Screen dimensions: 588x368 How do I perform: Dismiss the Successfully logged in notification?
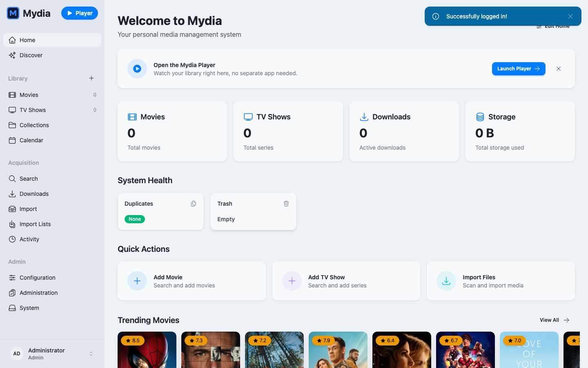click(x=570, y=16)
